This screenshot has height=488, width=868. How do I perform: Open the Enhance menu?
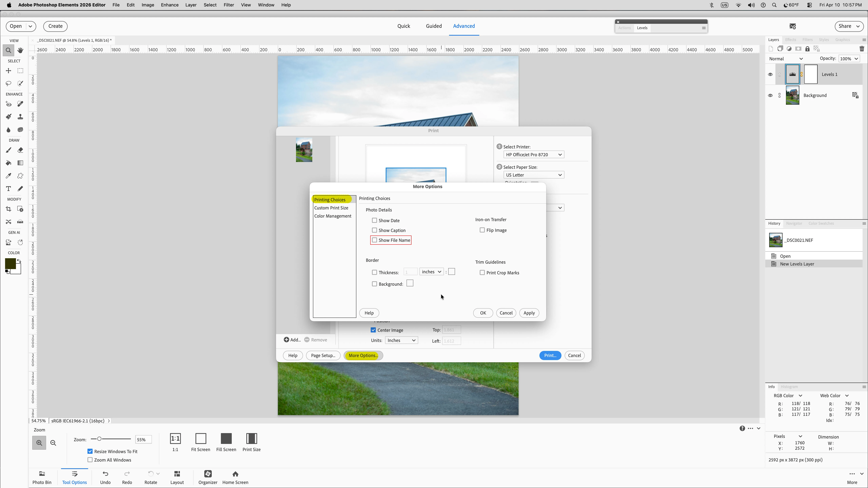(170, 5)
